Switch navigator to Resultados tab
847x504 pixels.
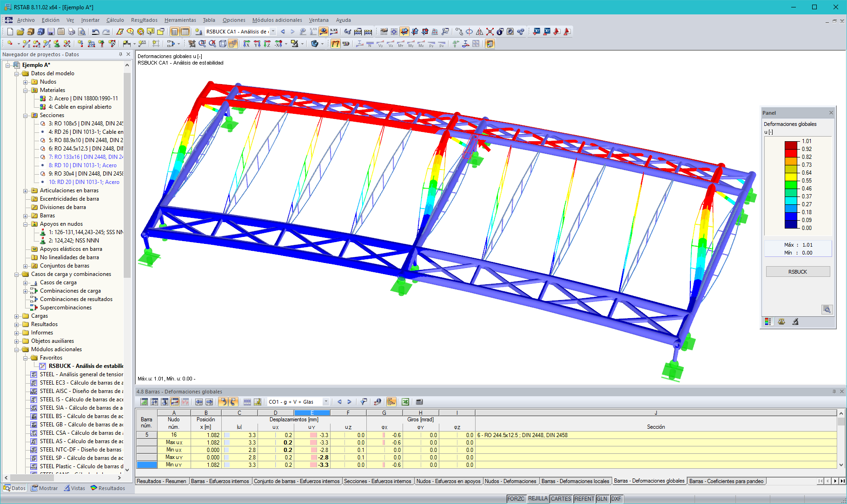108,488
